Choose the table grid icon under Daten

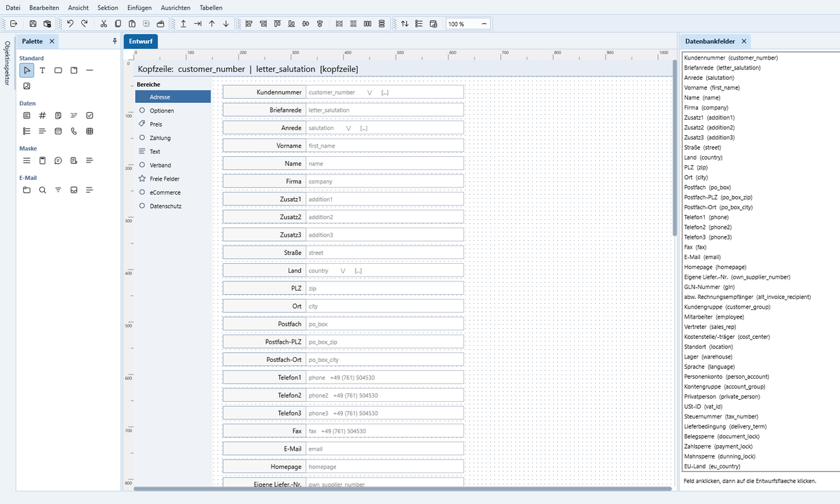[x=90, y=131]
